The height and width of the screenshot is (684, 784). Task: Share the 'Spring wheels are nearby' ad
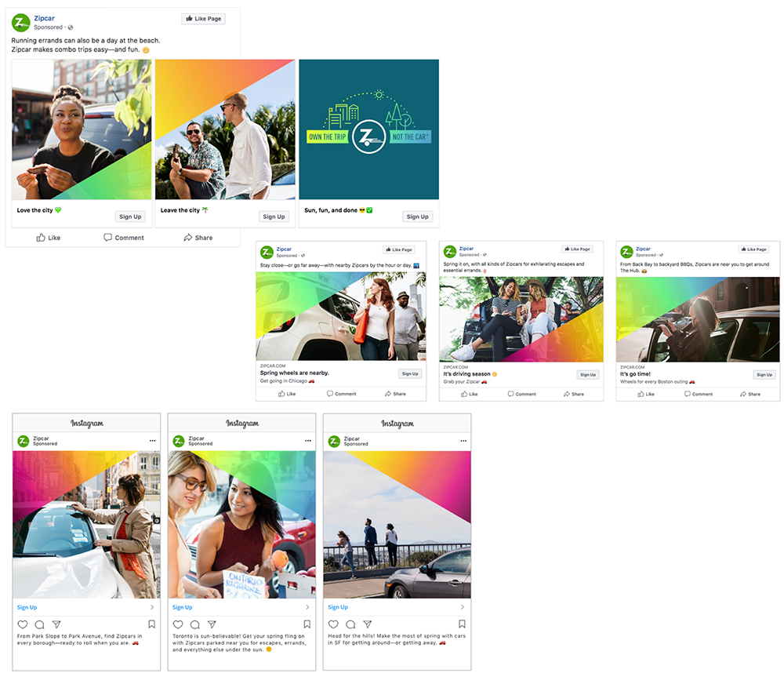pos(395,394)
